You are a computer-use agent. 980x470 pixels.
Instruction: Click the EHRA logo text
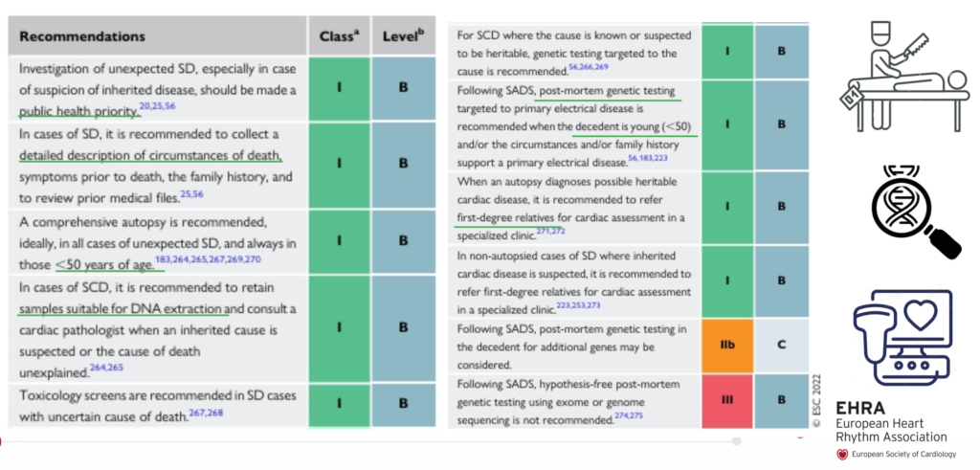tap(860, 409)
